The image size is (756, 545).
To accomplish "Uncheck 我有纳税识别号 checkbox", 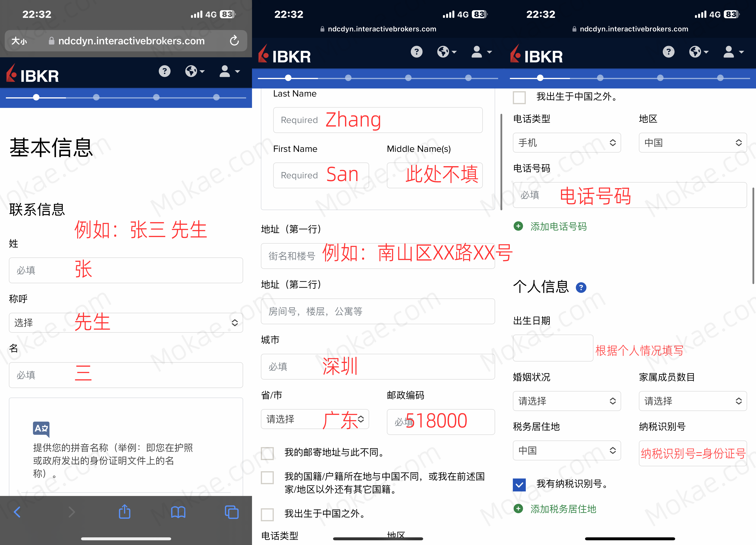I will pos(519,485).
